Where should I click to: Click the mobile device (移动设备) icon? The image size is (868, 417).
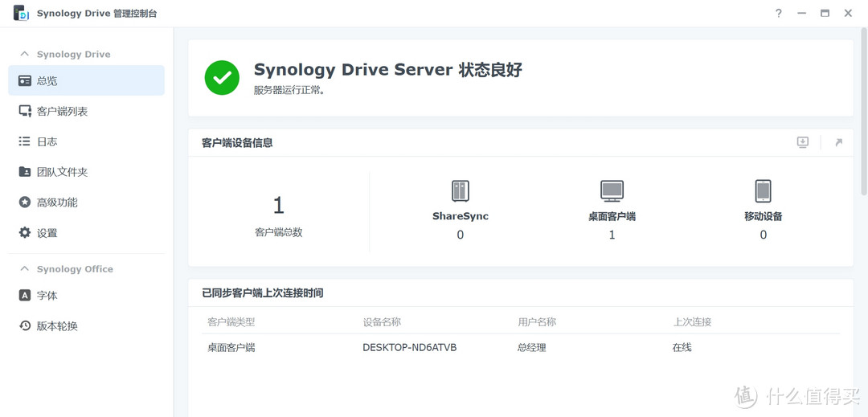coord(763,191)
